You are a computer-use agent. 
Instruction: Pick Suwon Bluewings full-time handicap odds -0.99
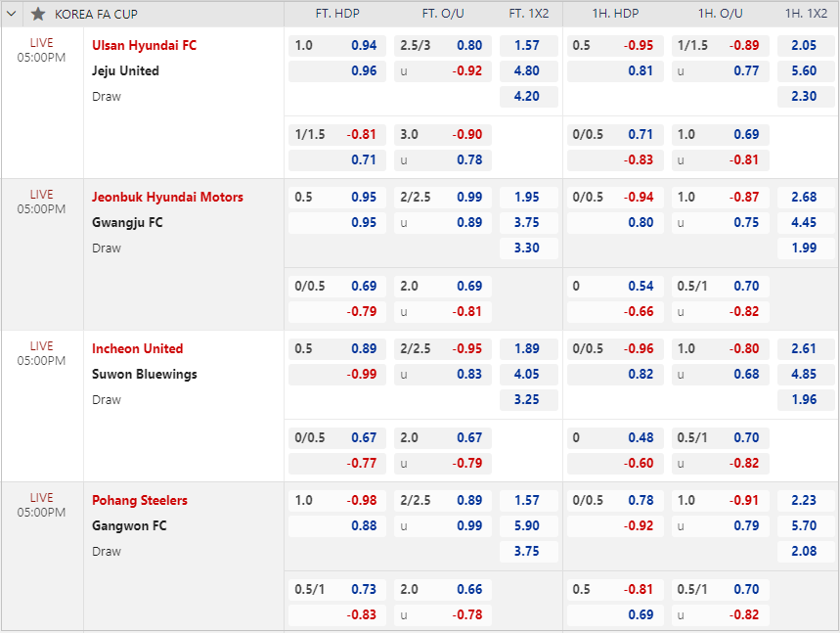(337, 374)
